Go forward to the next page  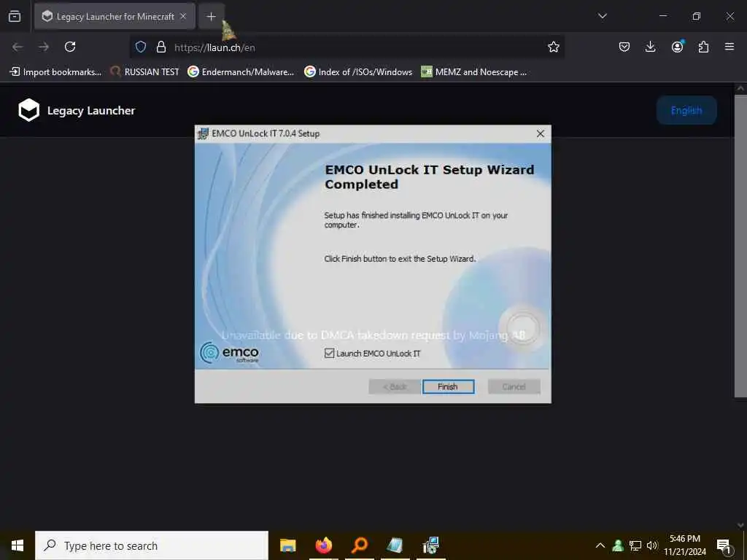click(x=44, y=47)
